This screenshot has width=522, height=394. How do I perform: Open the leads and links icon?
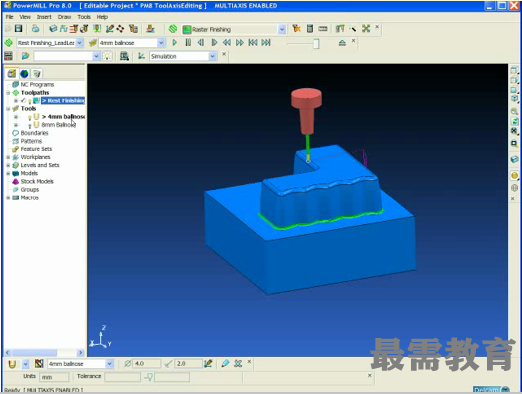tap(110, 29)
